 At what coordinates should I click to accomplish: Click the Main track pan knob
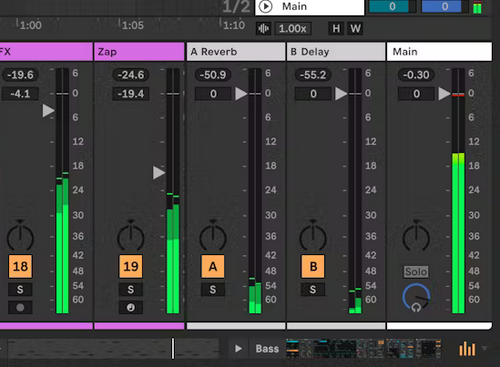click(x=416, y=236)
